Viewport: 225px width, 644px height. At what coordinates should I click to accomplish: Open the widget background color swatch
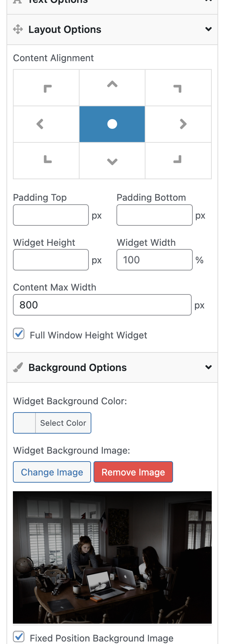point(24,423)
